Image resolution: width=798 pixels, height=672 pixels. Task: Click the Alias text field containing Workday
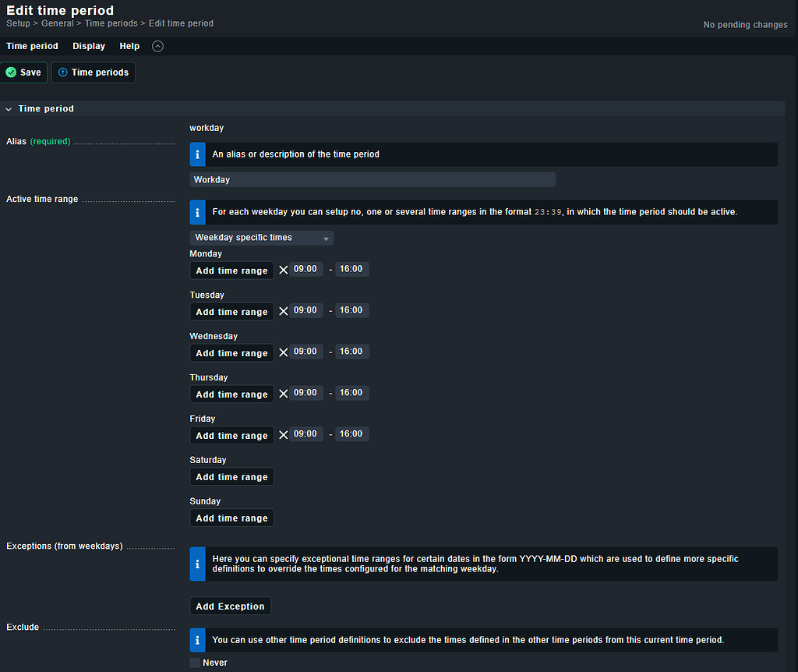[x=372, y=180]
